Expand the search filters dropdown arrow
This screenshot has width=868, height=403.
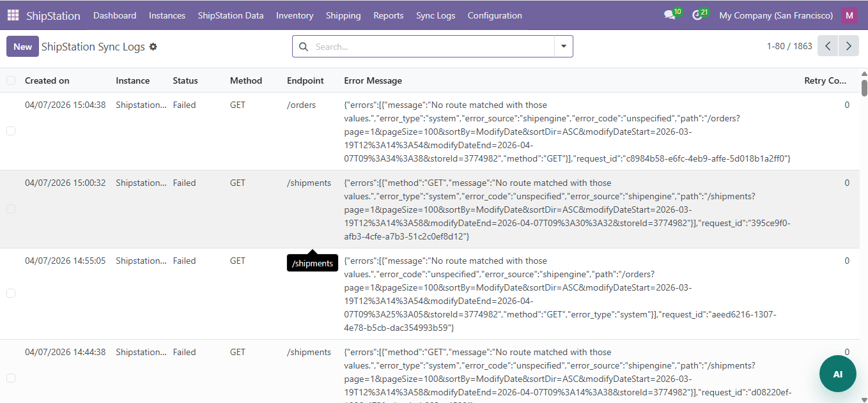[x=563, y=47]
